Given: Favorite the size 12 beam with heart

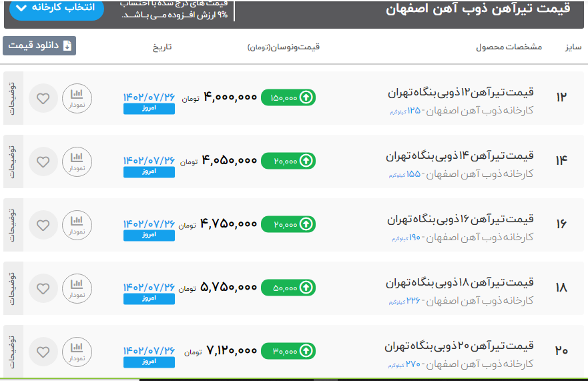Looking at the screenshot, I should coord(43,98).
